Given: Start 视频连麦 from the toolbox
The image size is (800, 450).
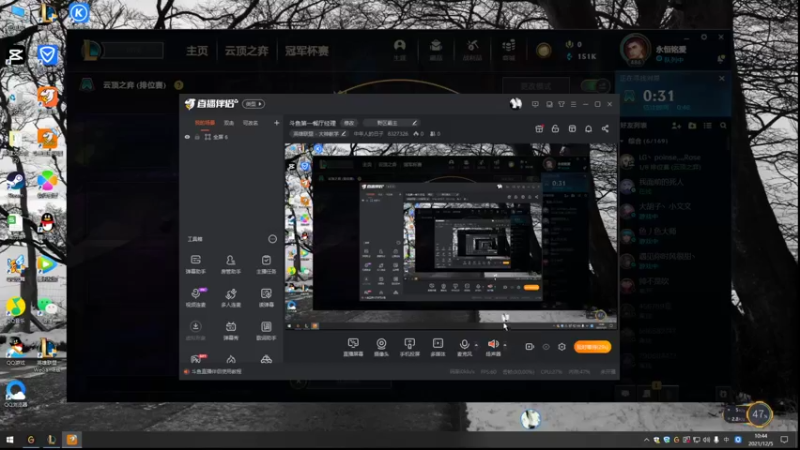Looking at the screenshot, I should pos(195,297).
